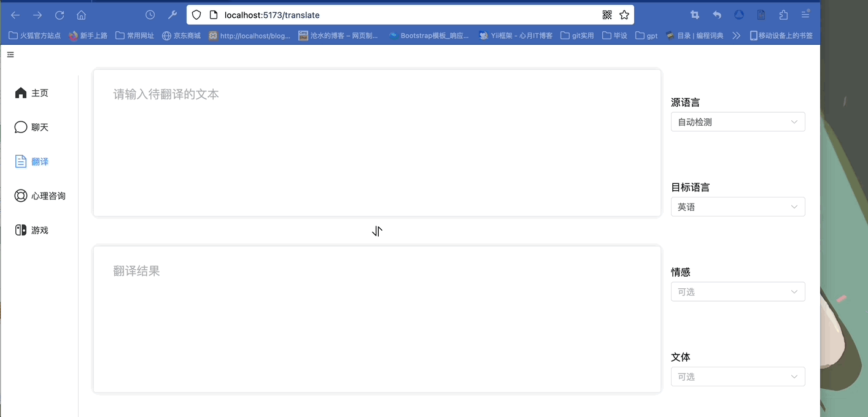Image resolution: width=868 pixels, height=417 pixels.
Task: Open 毕设 bookmark folder
Action: (615, 36)
